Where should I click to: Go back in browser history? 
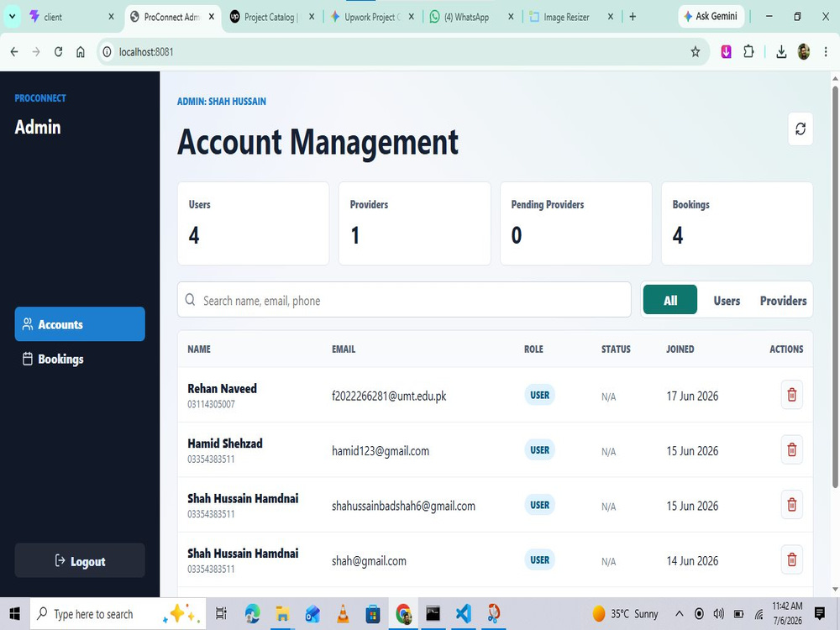14,52
